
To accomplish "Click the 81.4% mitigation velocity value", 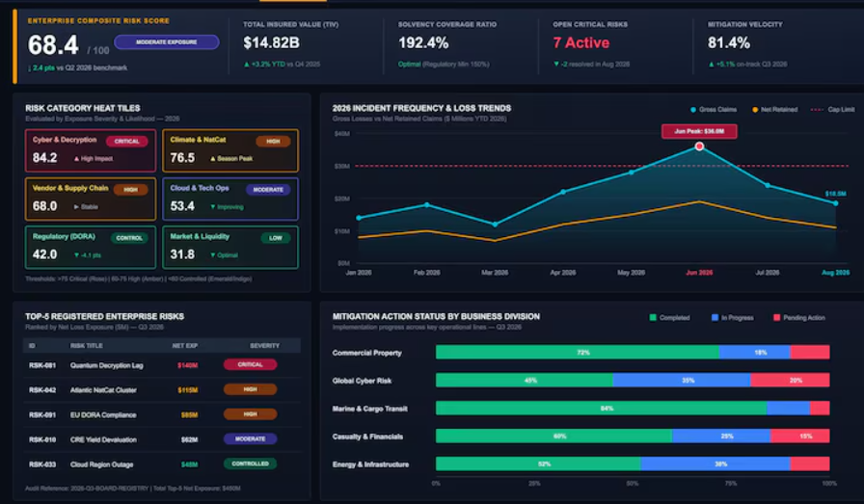I will point(729,43).
